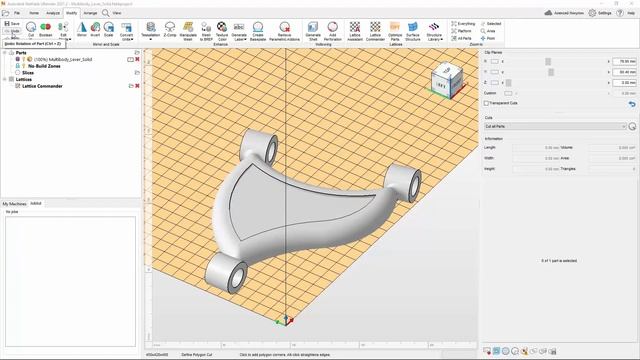Enable the Transparent Cuts checkbox
Screen dimensions: 640x360
pos(486,103)
